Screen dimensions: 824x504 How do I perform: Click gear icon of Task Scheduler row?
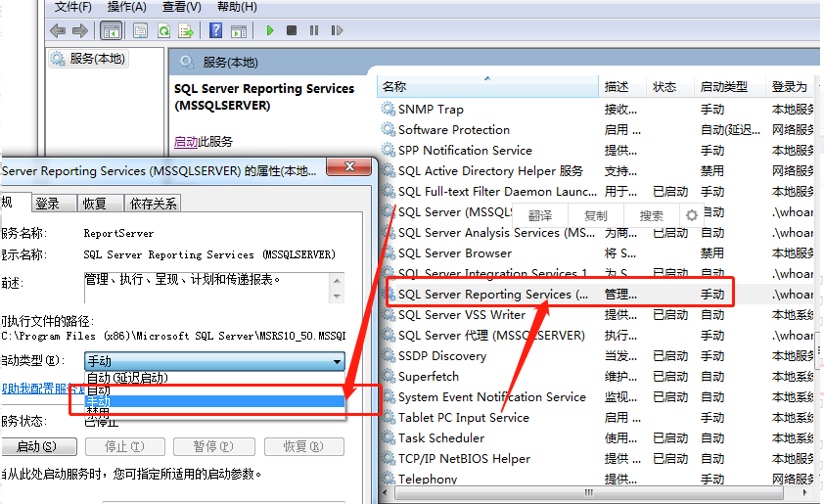coord(389,437)
